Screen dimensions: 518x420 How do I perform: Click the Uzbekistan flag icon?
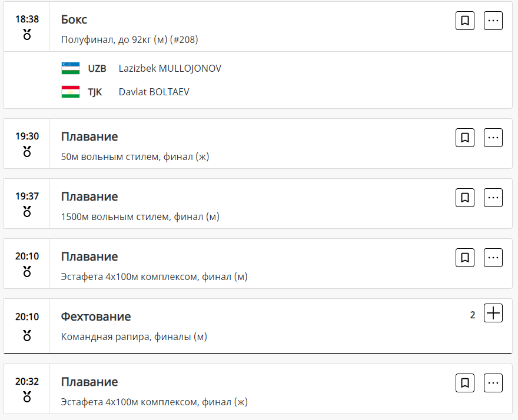point(71,68)
